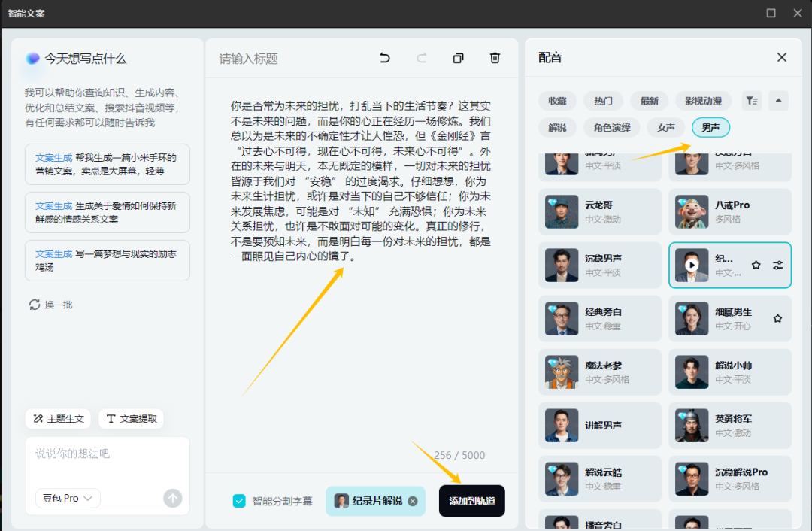This screenshot has width=812, height=531.
Task: Select the 男声 voice category
Action: point(711,127)
